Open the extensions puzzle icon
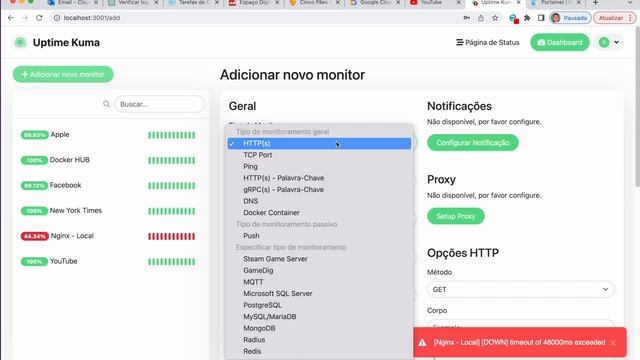This screenshot has height=360, width=640. click(527, 18)
